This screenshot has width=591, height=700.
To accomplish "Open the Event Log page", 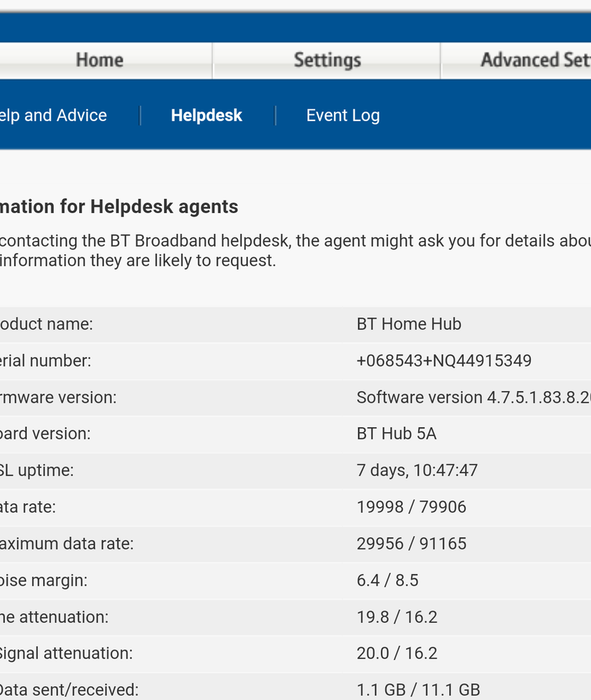I will point(343,116).
